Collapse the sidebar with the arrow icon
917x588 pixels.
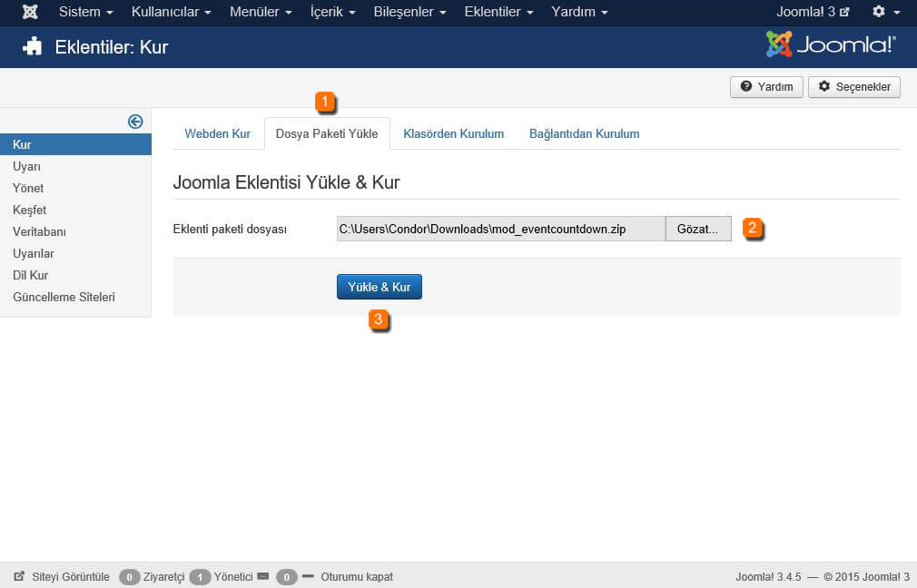click(135, 122)
